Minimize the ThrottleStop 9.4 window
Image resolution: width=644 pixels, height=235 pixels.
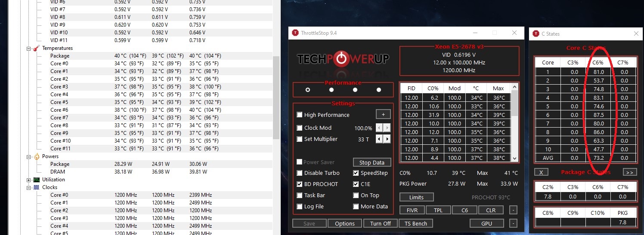(x=475, y=33)
